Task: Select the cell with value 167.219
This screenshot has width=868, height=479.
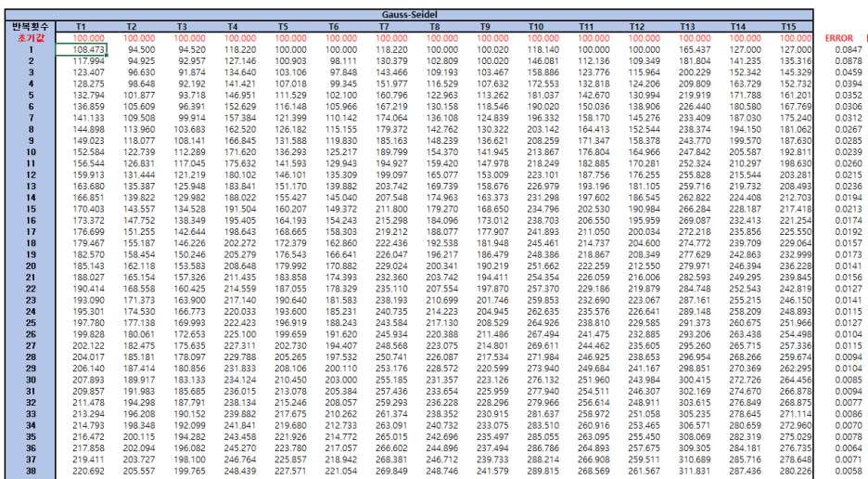Action: click(384, 107)
